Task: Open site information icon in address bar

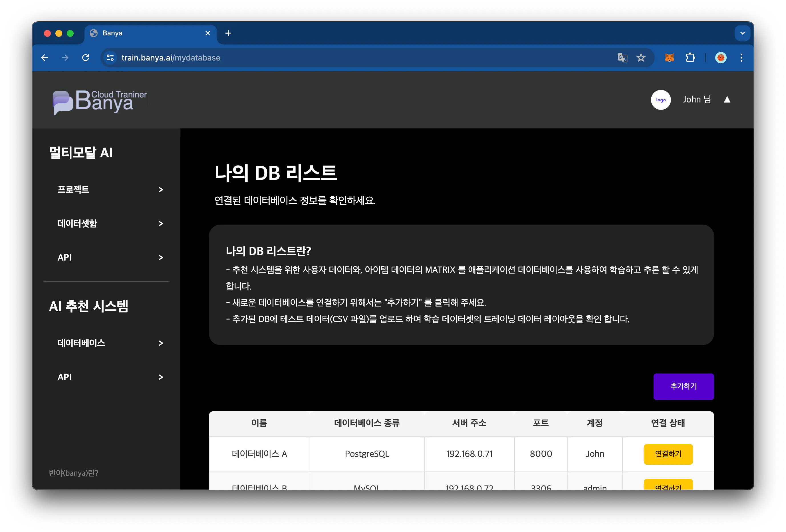Action: 110,58
